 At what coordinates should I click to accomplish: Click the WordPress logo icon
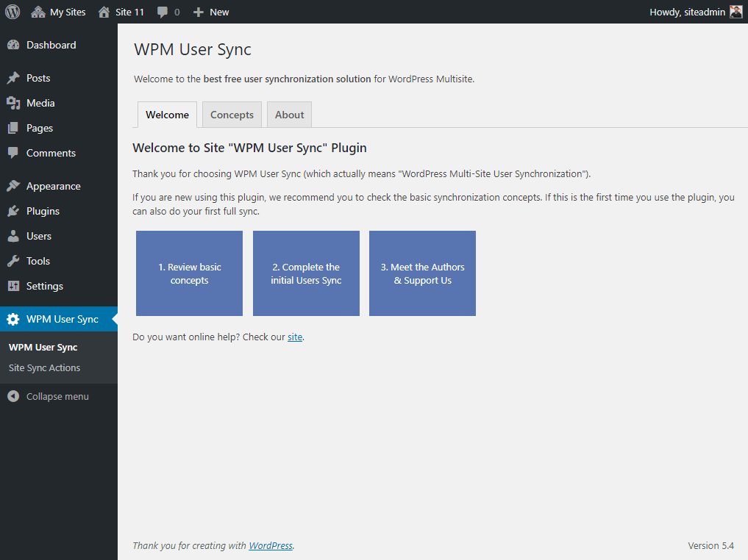coord(13,12)
